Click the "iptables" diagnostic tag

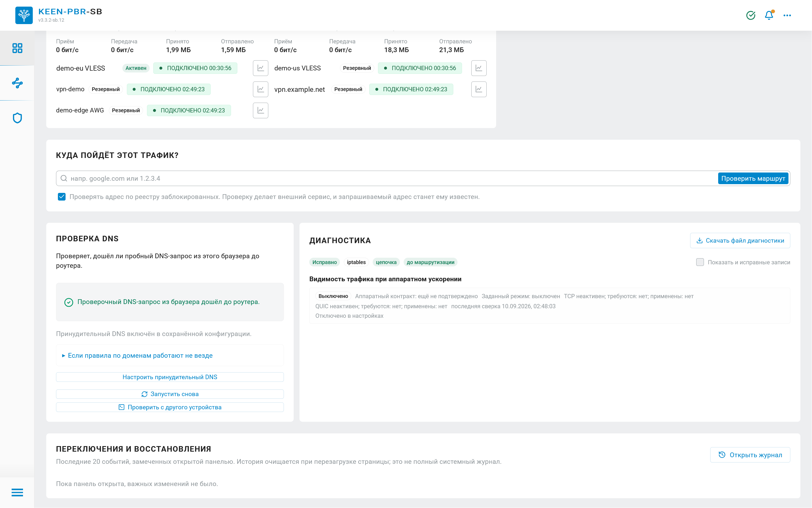[x=356, y=262]
